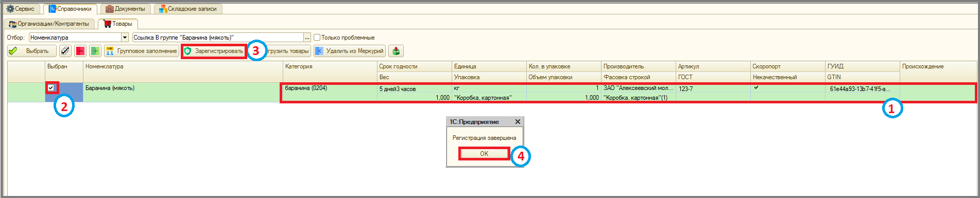This screenshot has width=980, height=198.
Task: Switch to Складские записи tab
Action: 188,9
